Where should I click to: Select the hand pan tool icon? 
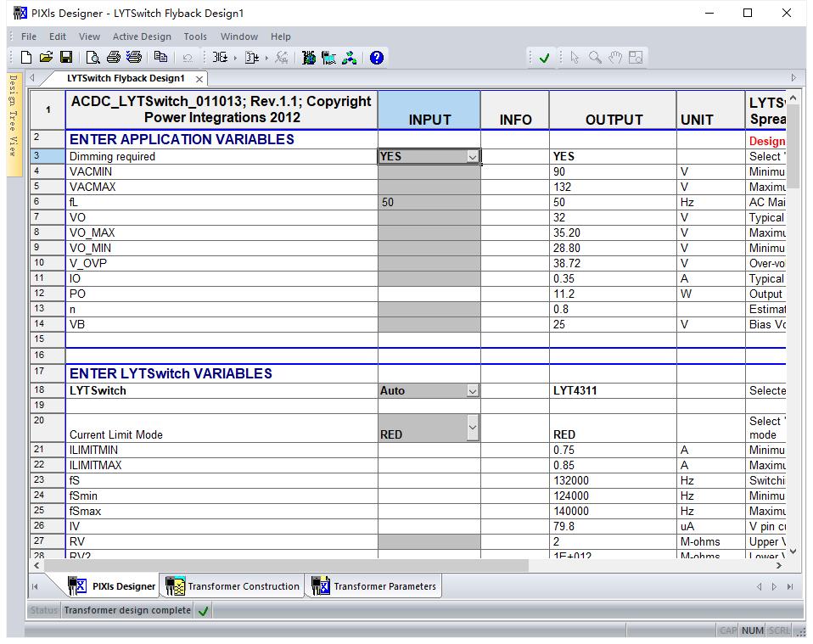coord(615,58)
